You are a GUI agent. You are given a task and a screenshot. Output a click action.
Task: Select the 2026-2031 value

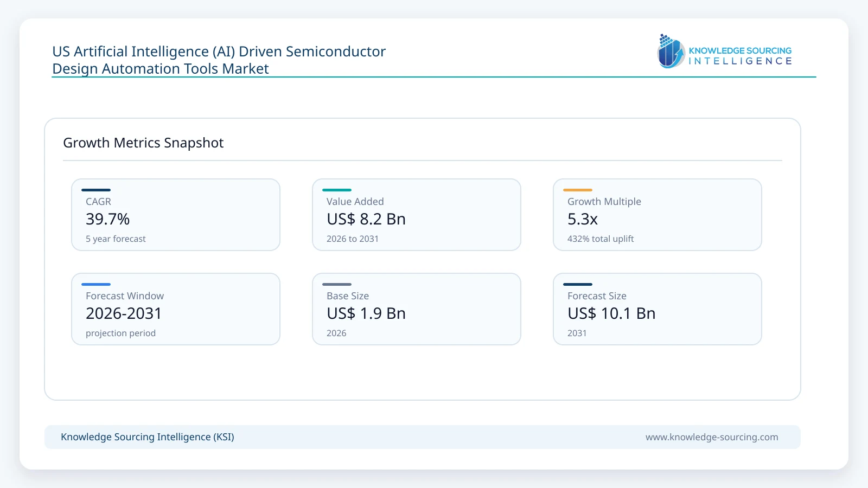(124, 313)
